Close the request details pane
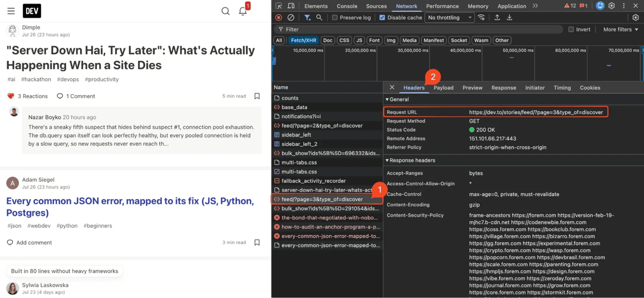The image size is (644, 298). pyautogui.click(x=392, y=87)
